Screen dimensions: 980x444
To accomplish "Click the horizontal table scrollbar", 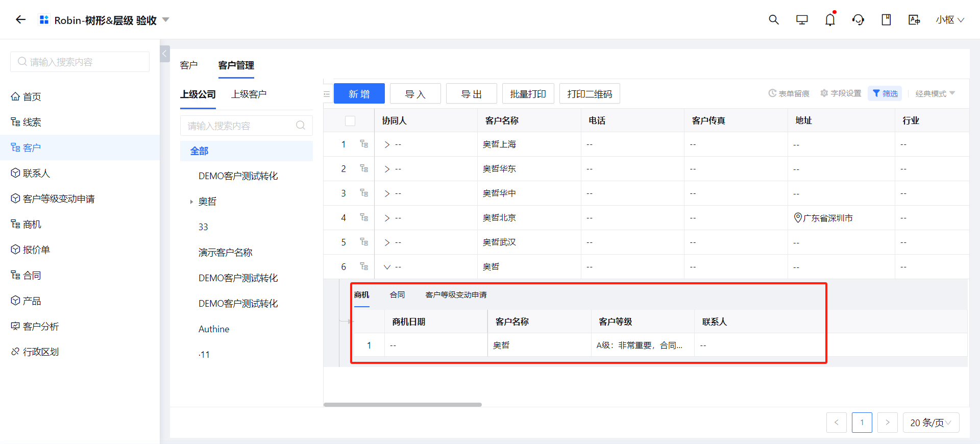I will click(x=403, y=405).
